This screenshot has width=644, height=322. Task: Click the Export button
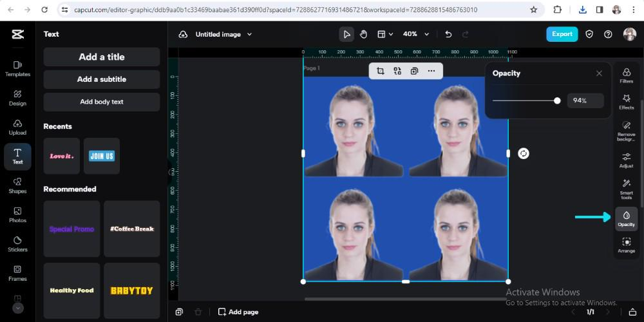tap(562, 35)
